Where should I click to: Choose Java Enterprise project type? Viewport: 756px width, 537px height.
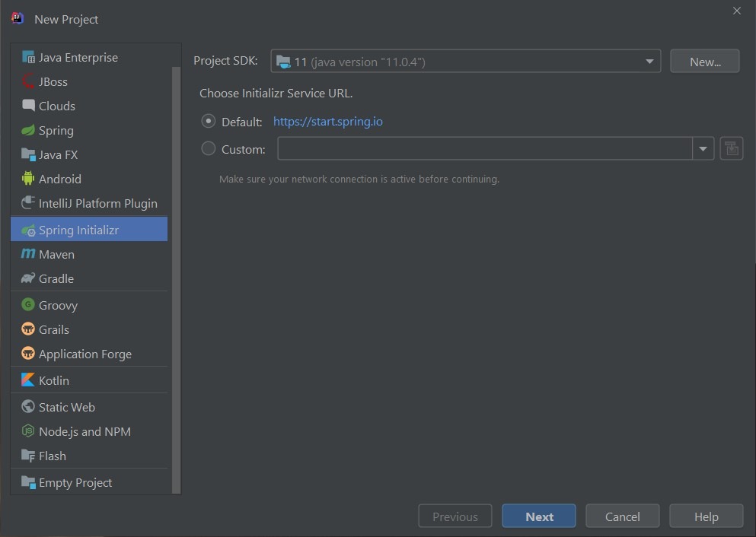coord(89,57)
